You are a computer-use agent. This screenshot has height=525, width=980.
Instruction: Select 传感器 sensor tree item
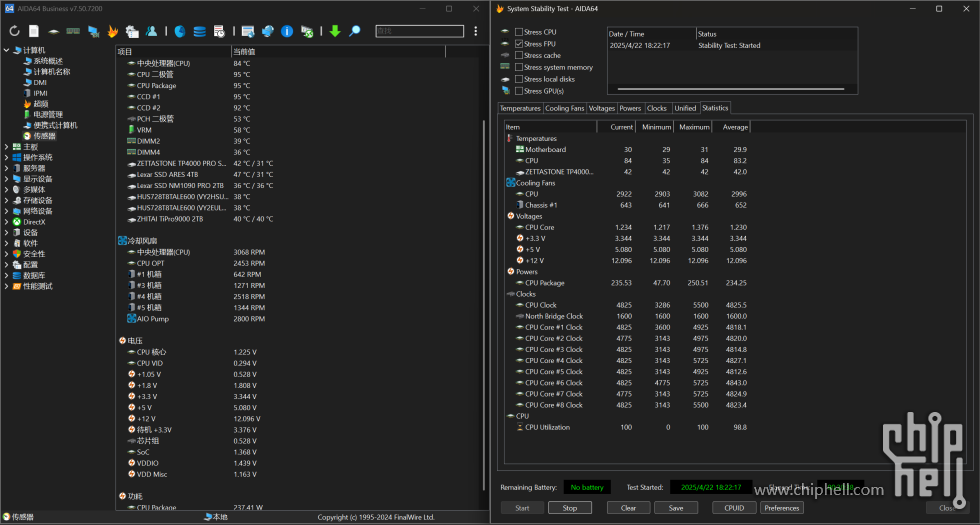coord(44,136)
